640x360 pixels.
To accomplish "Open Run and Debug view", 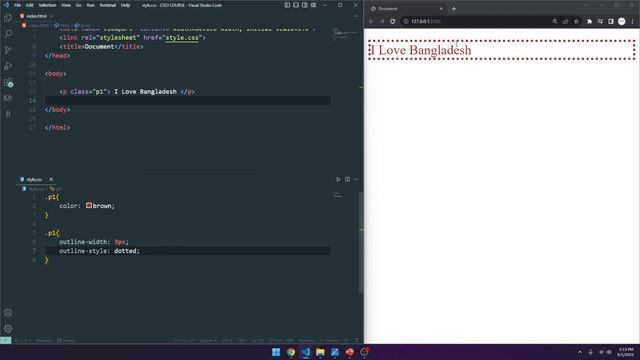I will (x=8, y=66).
